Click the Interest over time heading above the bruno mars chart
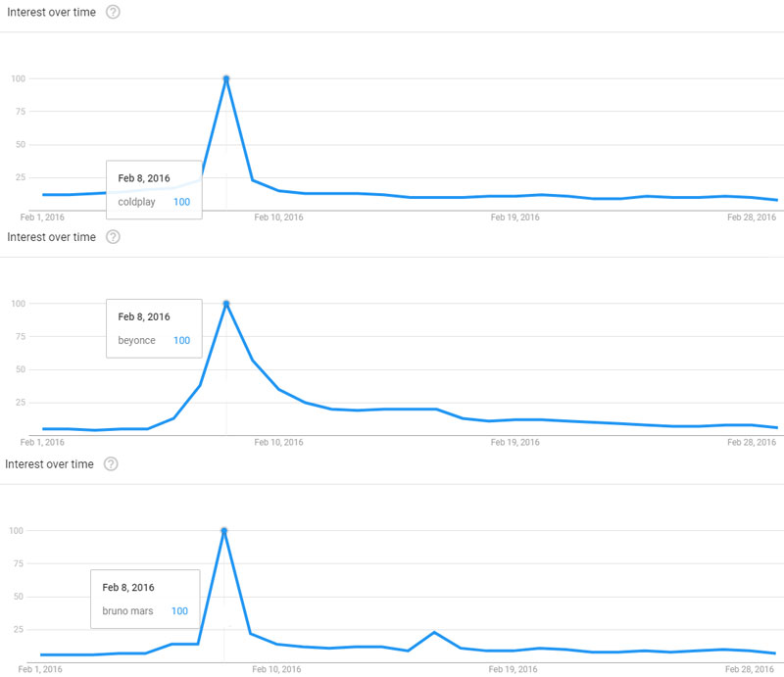784x677 pixels. pos(50,463)
